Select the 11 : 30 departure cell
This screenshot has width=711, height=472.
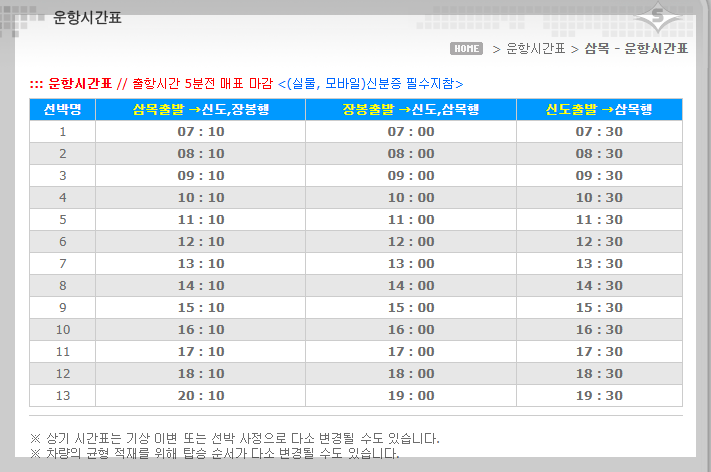point(599,219)
